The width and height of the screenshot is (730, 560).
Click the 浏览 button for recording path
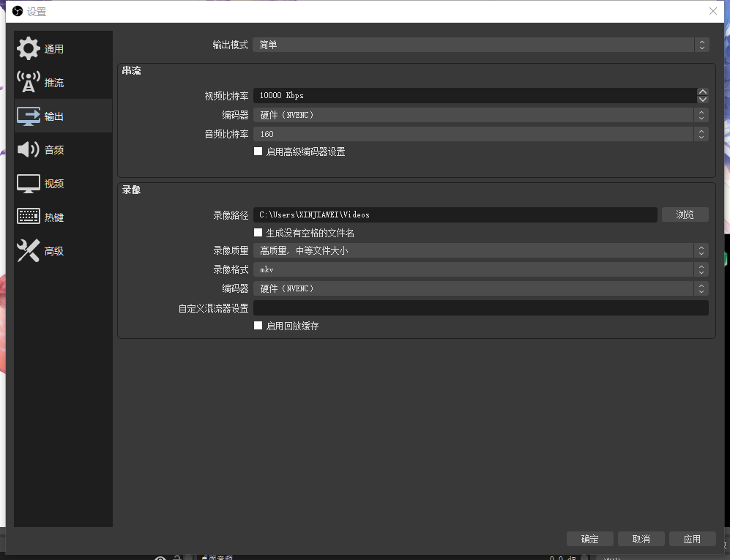click(x=685, y=214)
